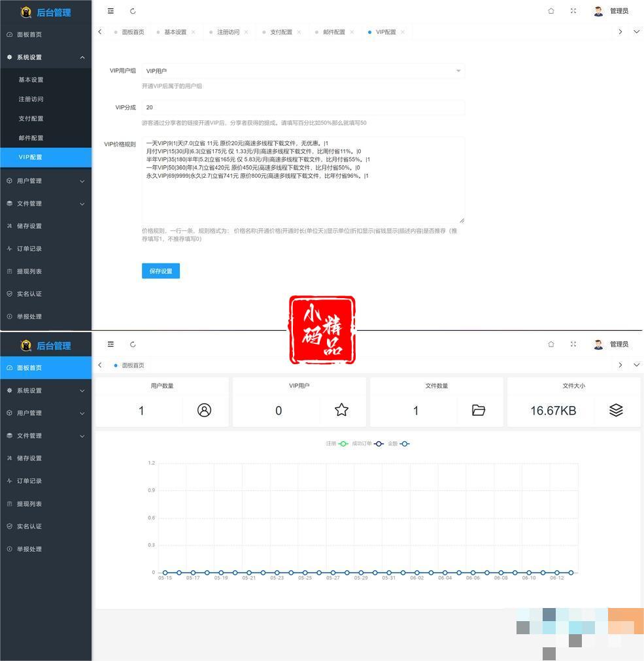Grab the textarea resize handle
The height and width of the screenshot is (661, 644).
point(462,220)
